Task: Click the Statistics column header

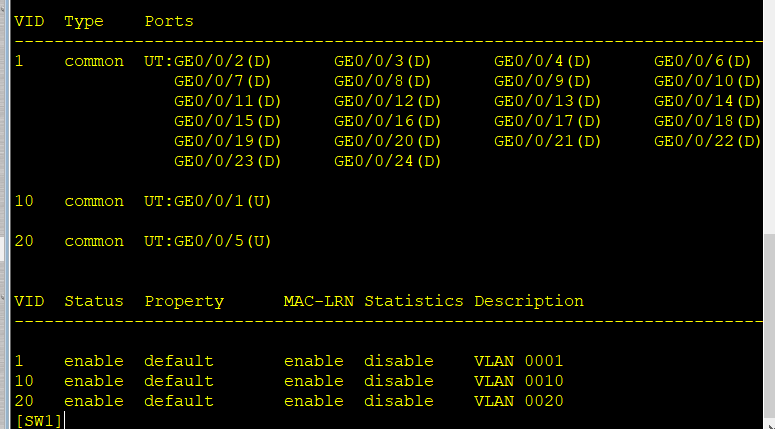Action: click(x=413, y=301)
